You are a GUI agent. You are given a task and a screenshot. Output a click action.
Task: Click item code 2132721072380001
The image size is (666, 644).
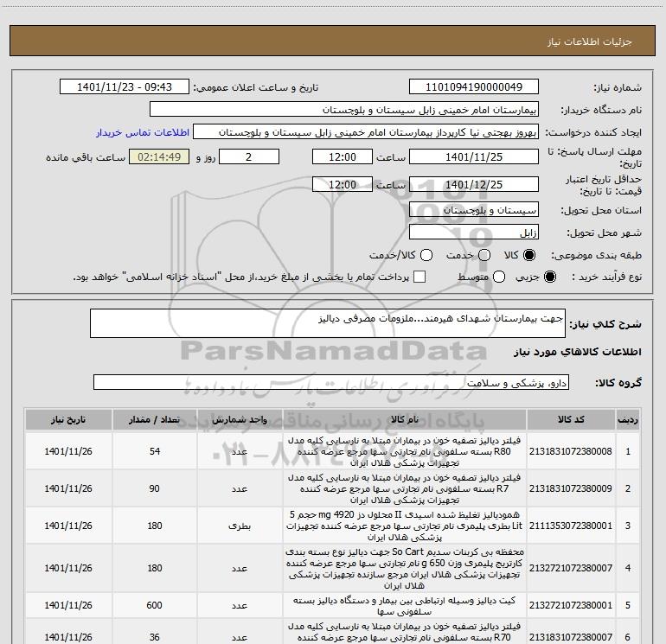(x=571, y=605)
